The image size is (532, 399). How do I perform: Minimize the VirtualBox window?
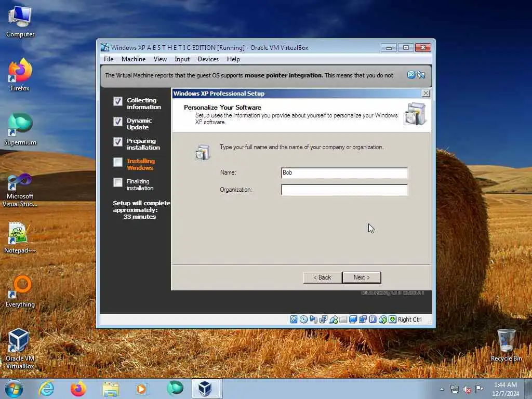389,48
